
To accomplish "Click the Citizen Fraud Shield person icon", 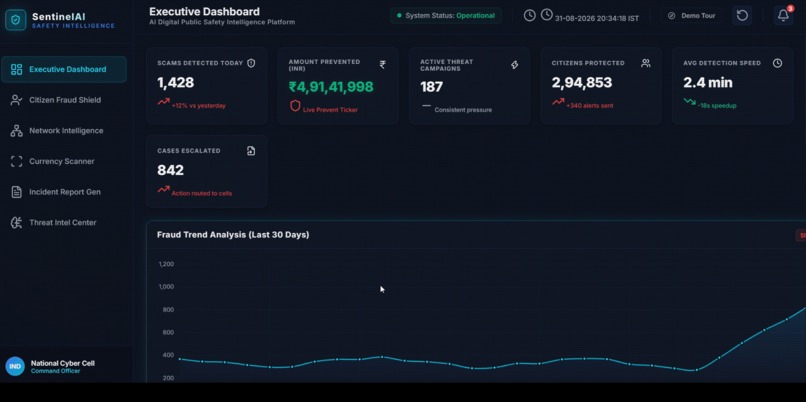I will coord(16,100).
